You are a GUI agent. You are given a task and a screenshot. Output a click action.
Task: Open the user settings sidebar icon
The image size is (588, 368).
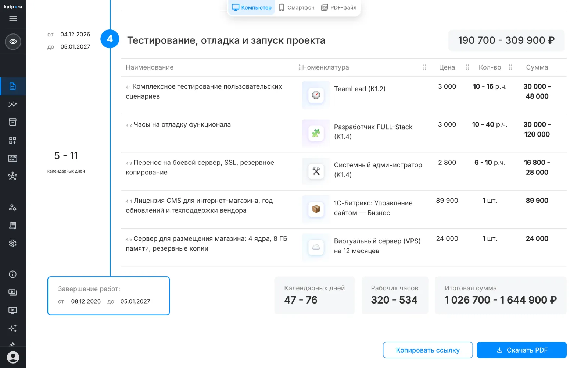click(13, 208)
